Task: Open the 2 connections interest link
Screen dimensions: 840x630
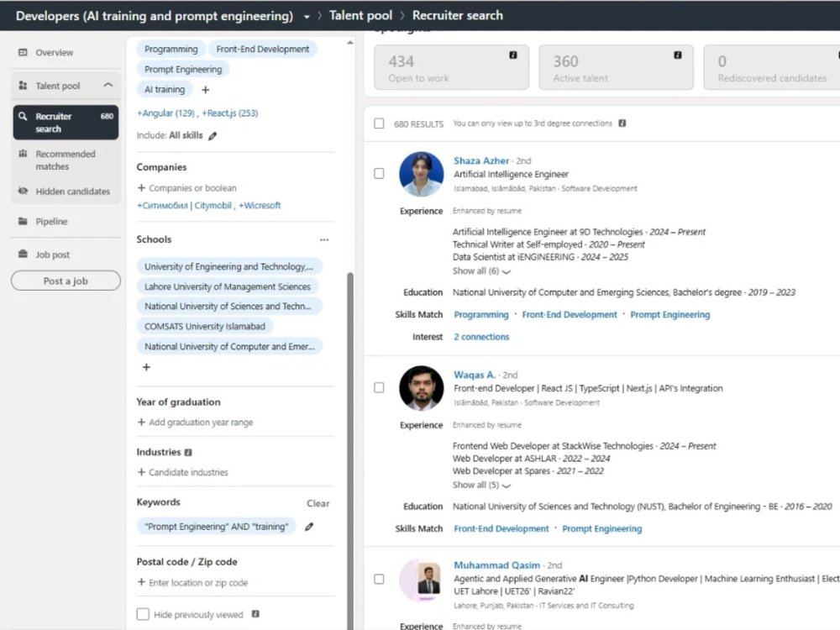Action: [x=481, y=337]
